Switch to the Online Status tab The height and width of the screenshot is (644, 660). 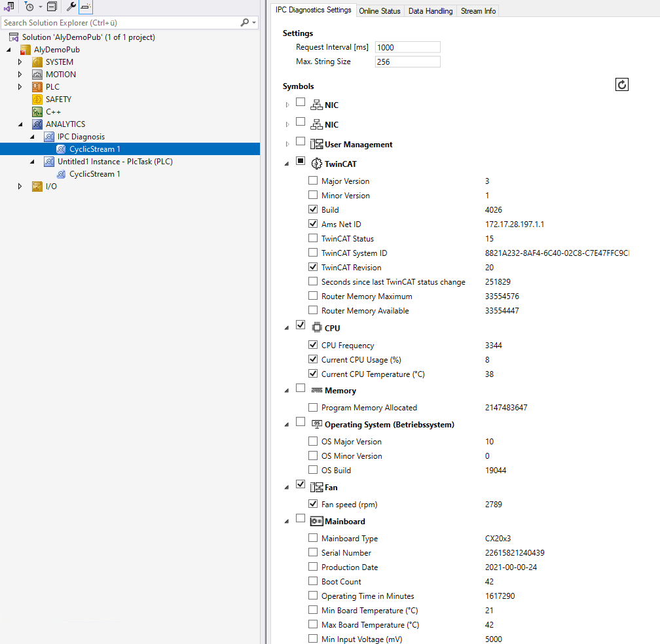(x=380, y=10)
